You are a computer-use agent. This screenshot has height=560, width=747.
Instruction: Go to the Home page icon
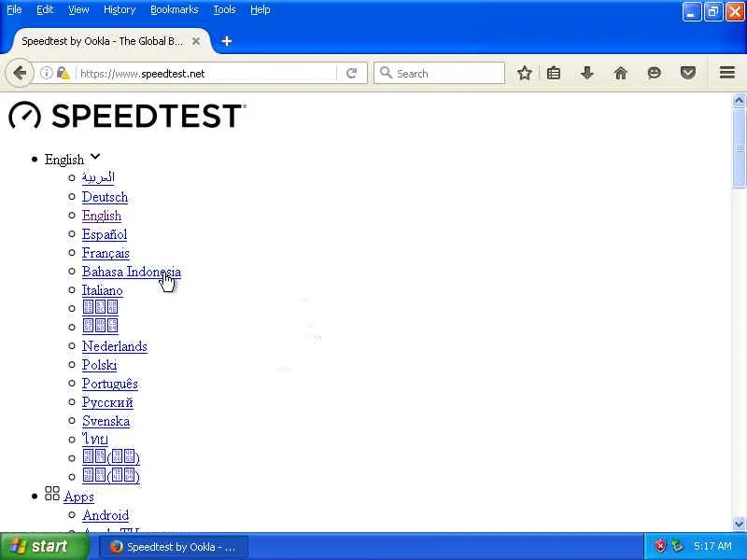tap(620, 73)
